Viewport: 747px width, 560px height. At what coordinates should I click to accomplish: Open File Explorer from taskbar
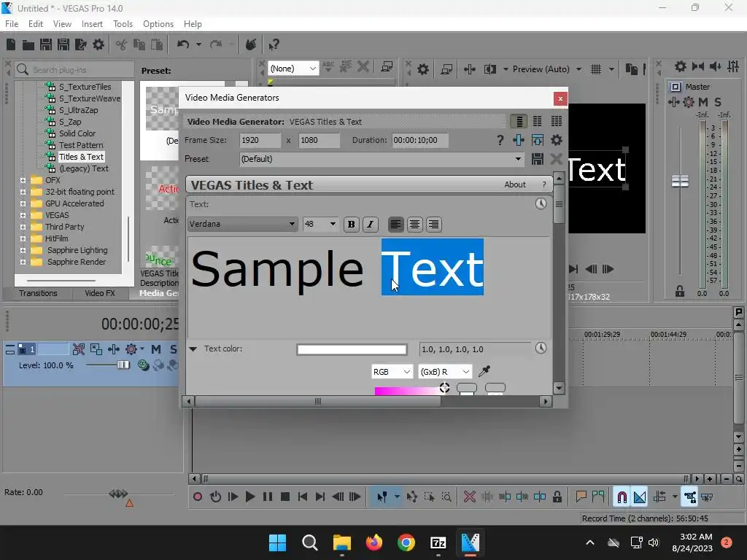point(341,542)
